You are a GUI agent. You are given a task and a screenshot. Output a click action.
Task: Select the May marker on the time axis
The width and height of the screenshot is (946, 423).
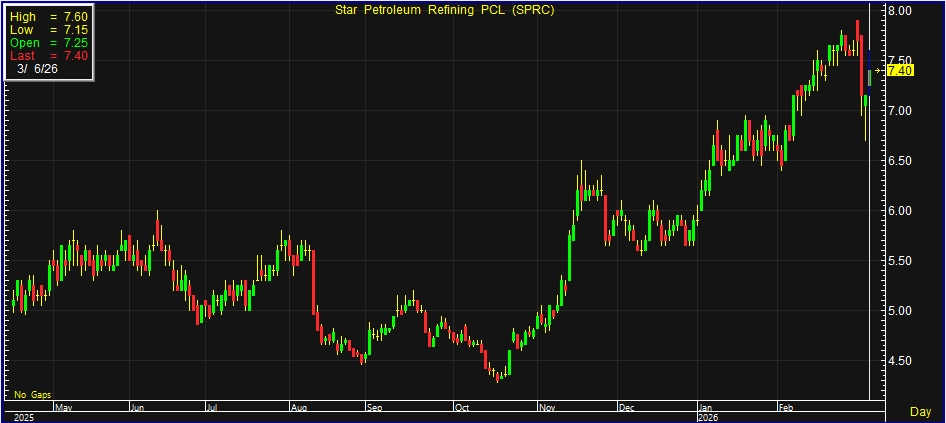(x=63, y=408)
